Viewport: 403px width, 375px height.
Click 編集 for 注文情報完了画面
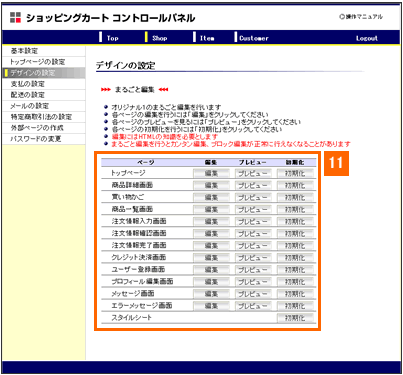point(211,245)
